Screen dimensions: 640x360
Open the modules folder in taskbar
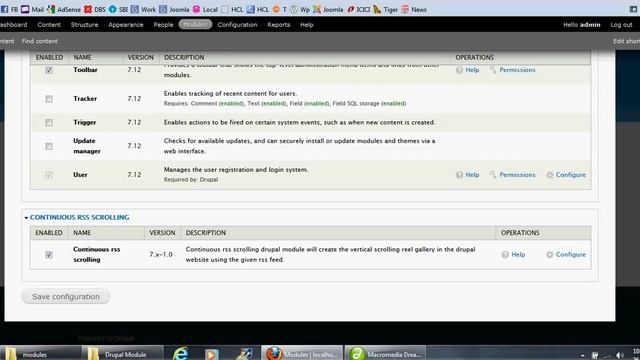[x=40, y=354]
